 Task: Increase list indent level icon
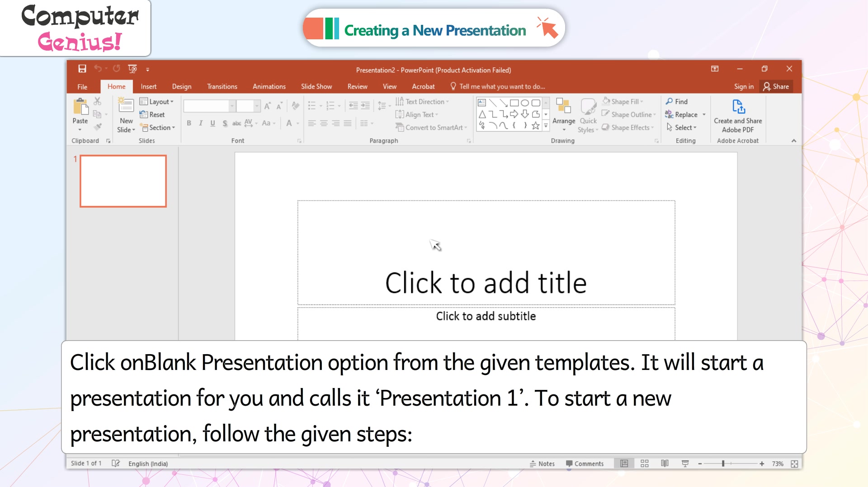365,106
